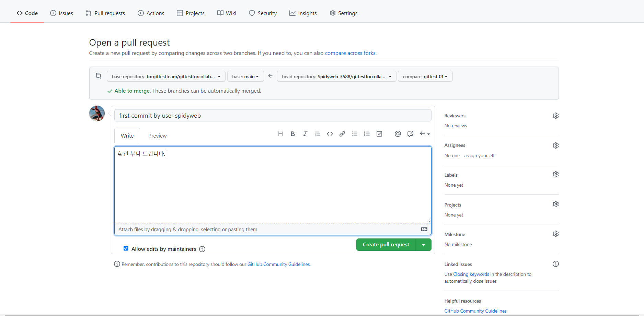
Task: Open the Assignees gear settings
Action: click(x=556, y=145)
